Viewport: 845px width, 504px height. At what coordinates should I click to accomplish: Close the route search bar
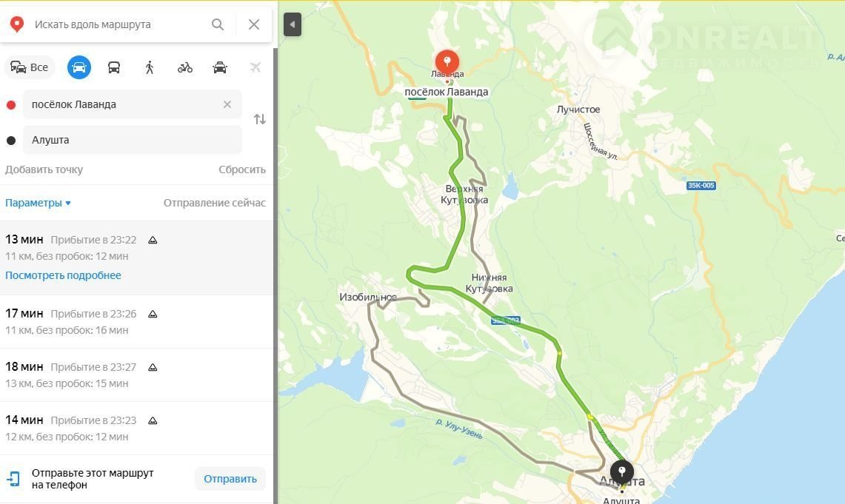tap(254, 24)
